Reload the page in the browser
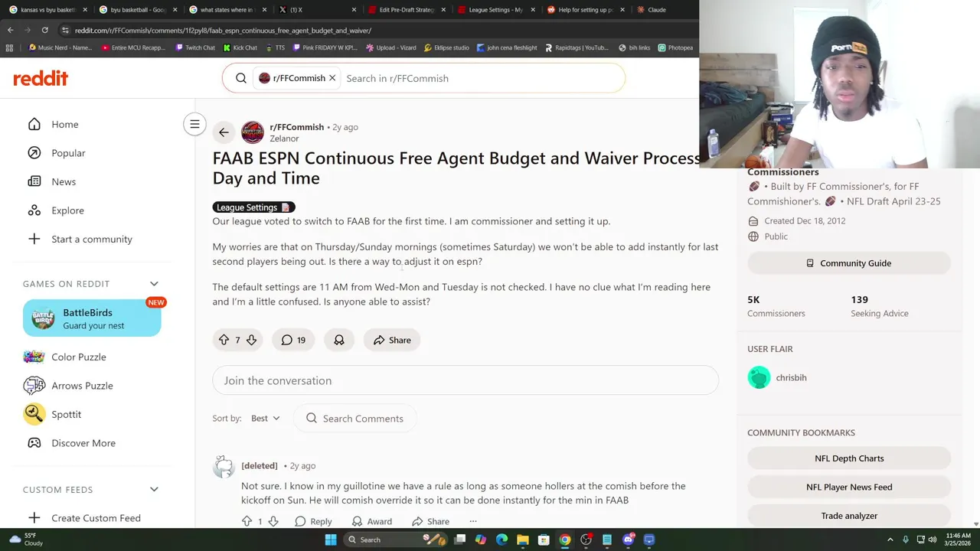This screenshot has height=551, width=980. coord(44,30)
